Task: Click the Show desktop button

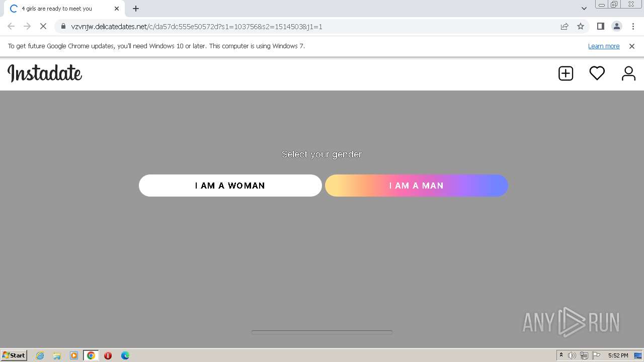Action: click(639, 355)
